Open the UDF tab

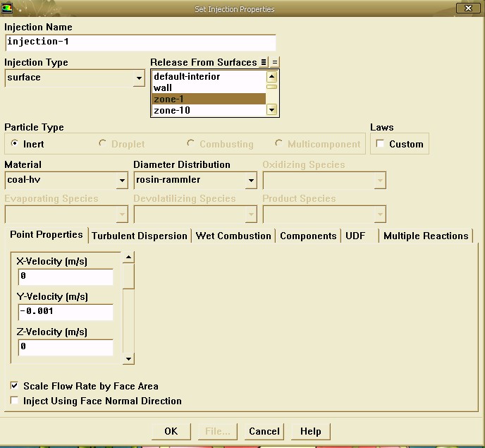[x=355, y=236]
